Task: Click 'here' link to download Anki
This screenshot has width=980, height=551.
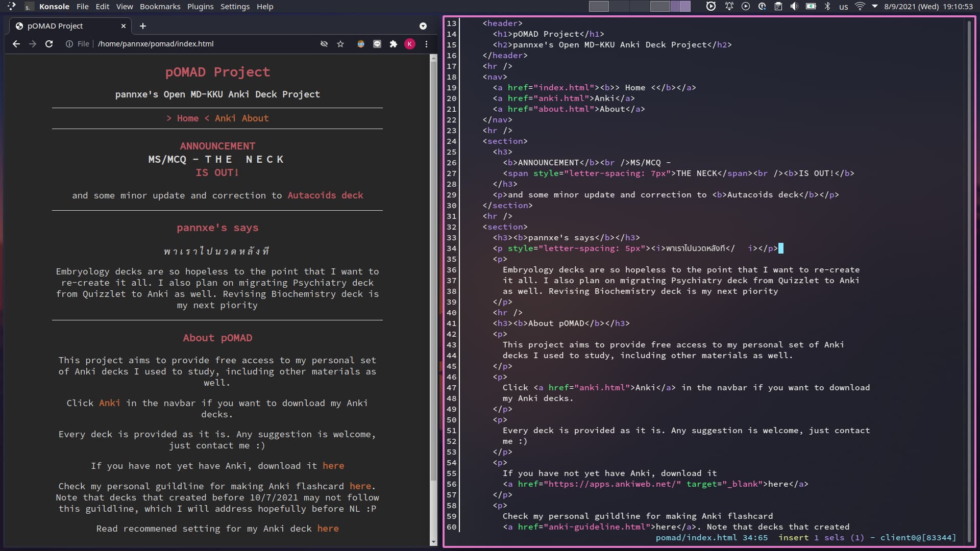Action: click(333, 466)
